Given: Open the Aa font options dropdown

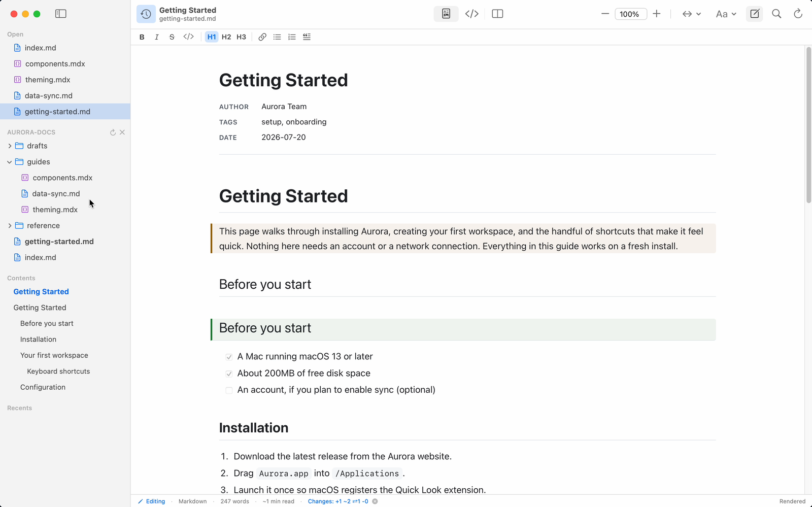Looking at the screenshot, I should 726,14.
